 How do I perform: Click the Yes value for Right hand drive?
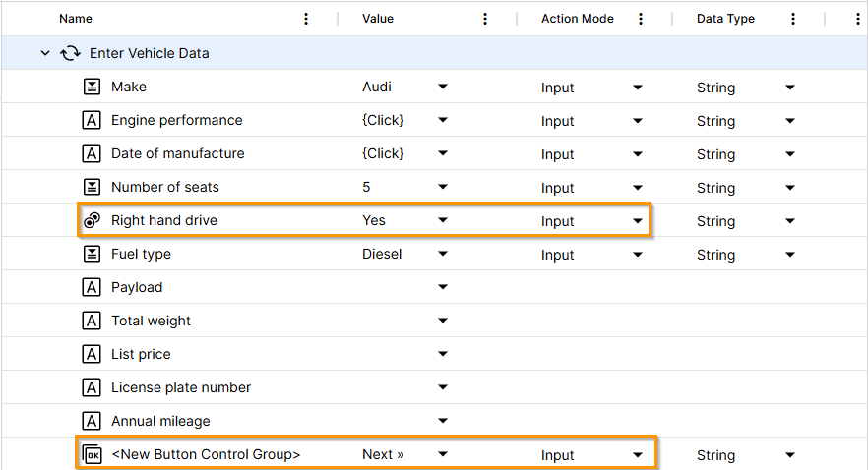click(x=374, y=220)
